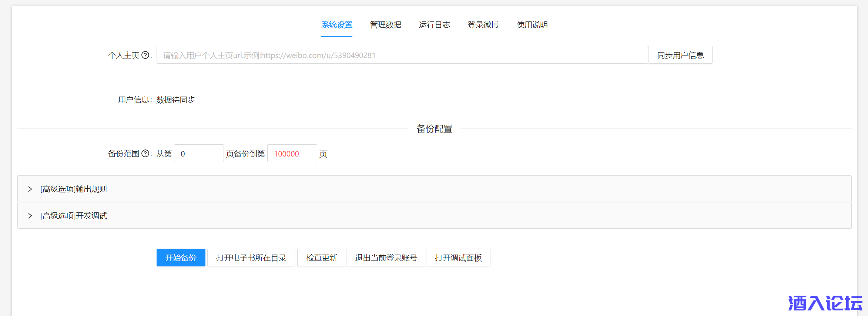This screenshot has height=316, width=868.
Task: Click the start page field showing 0
Action: [x=199, y=154]
